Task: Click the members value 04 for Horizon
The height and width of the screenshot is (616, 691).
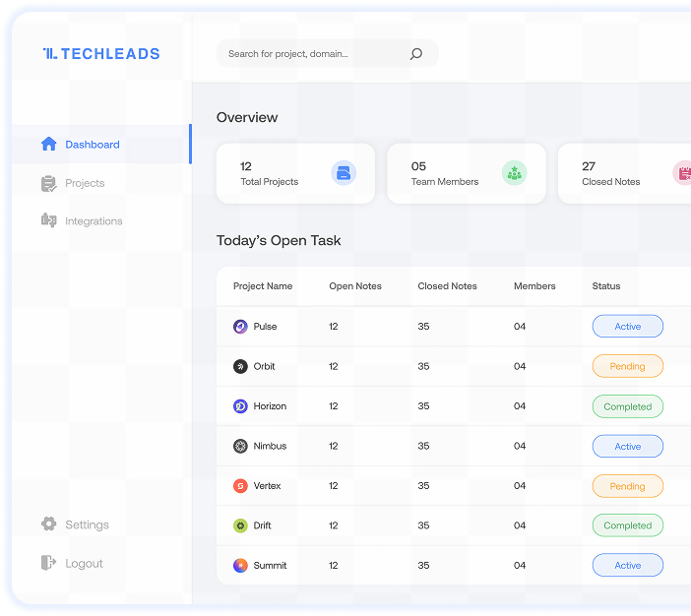Action: (x=520, y=405)
